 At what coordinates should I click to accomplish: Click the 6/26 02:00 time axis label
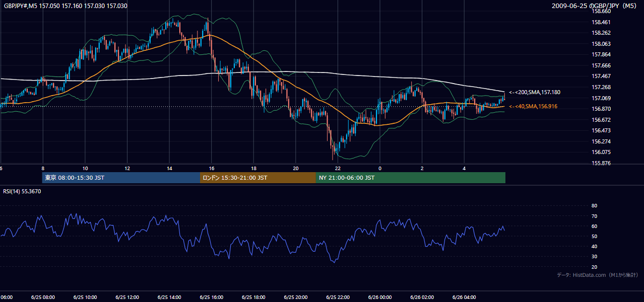422,297
